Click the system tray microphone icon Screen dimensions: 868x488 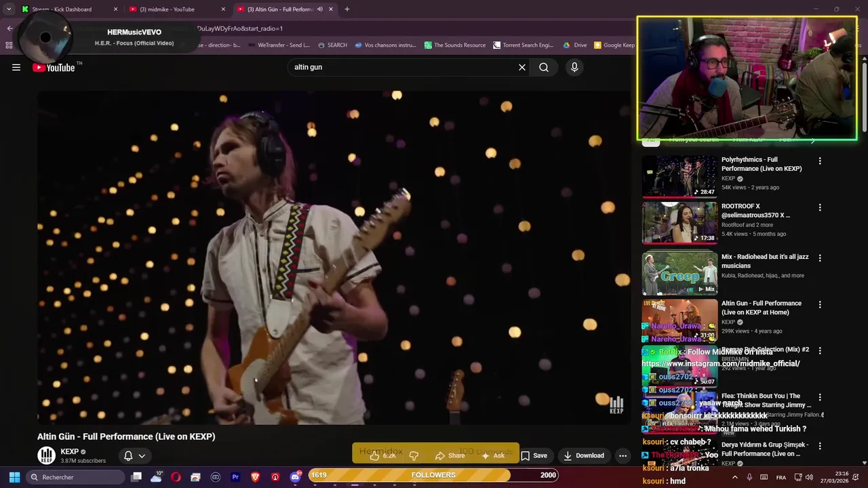[749, 477]
